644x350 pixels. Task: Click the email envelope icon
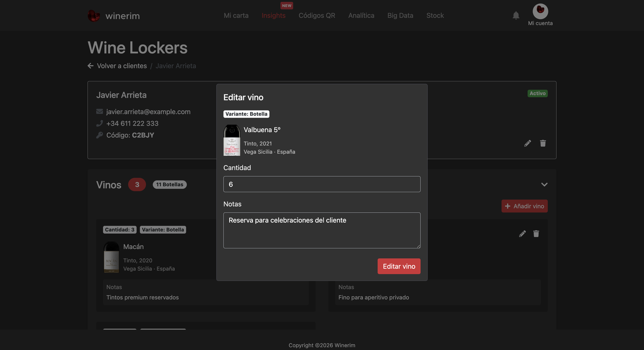[x=100, y=112]
